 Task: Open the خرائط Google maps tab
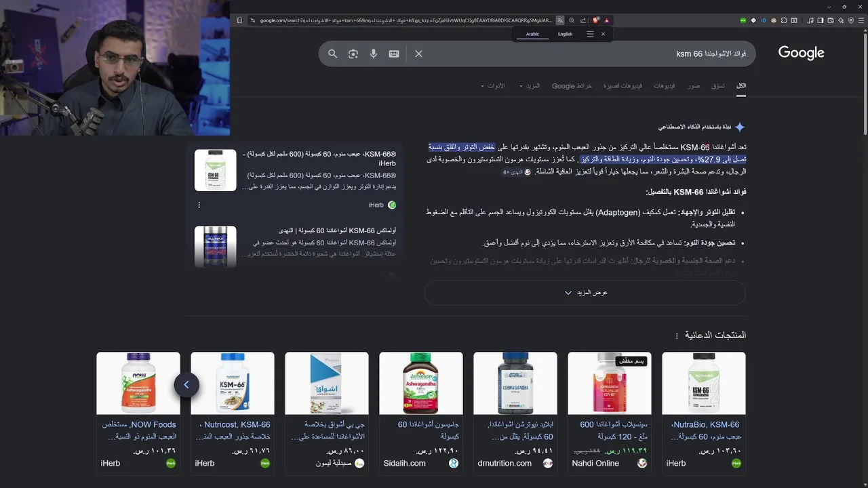tap(572, 86)
